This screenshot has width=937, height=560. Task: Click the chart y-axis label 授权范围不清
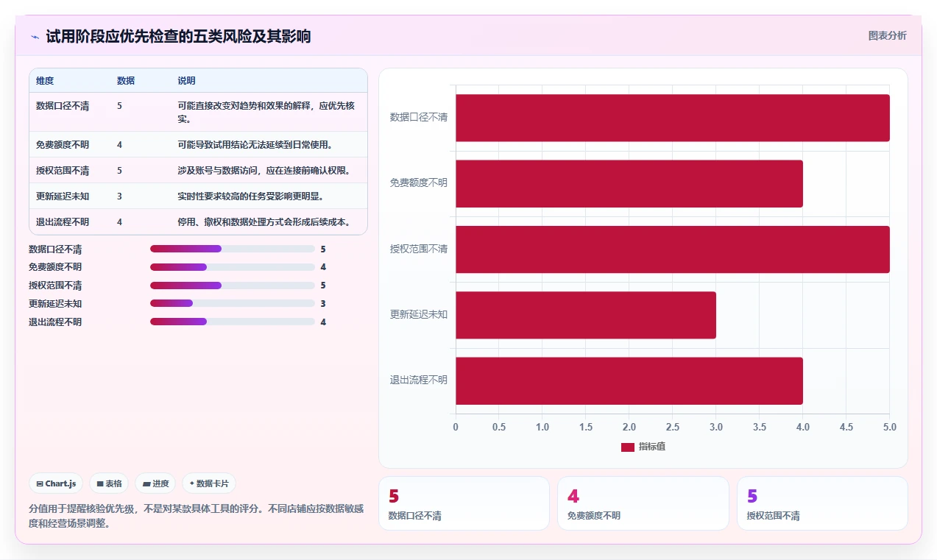click(x=418, y=249)
